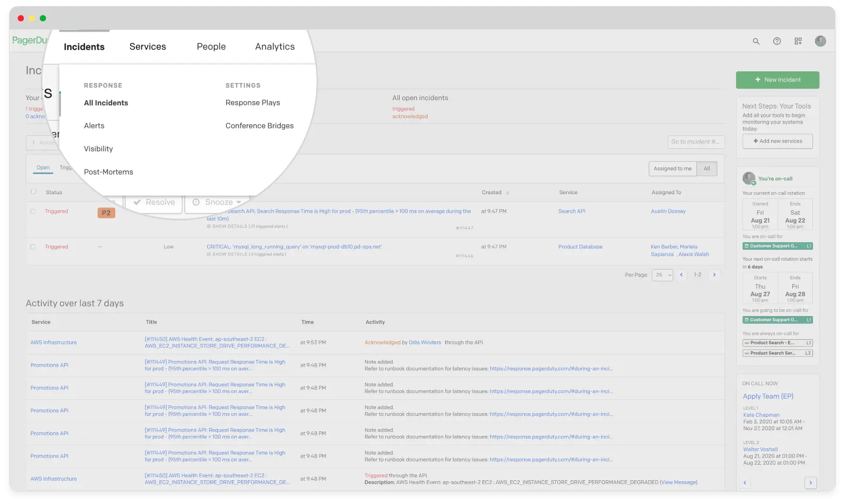Open the Product Database service link

pyautogui.click(x=581, y=247)
